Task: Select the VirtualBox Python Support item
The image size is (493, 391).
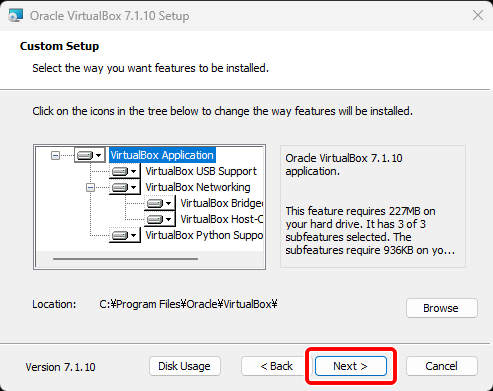Action: tap(204, 235)
